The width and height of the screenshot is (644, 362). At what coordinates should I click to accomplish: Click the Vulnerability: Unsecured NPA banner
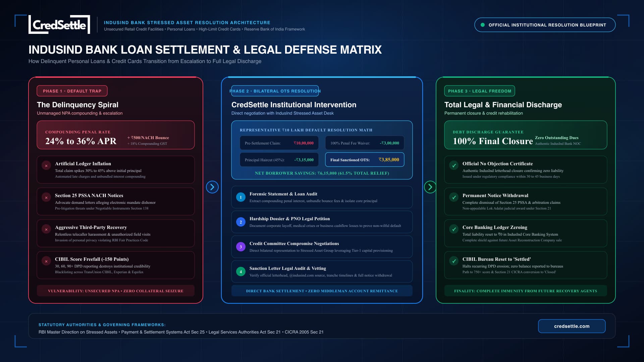[116, 291]
